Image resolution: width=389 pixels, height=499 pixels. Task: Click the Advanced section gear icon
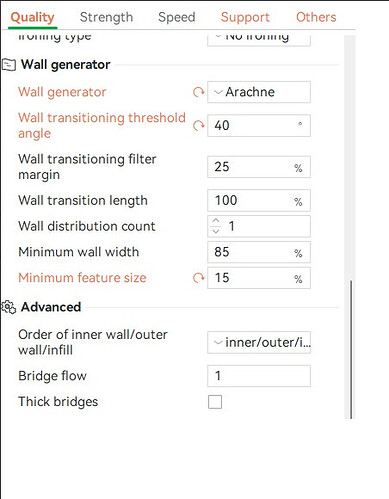(9, 307)
